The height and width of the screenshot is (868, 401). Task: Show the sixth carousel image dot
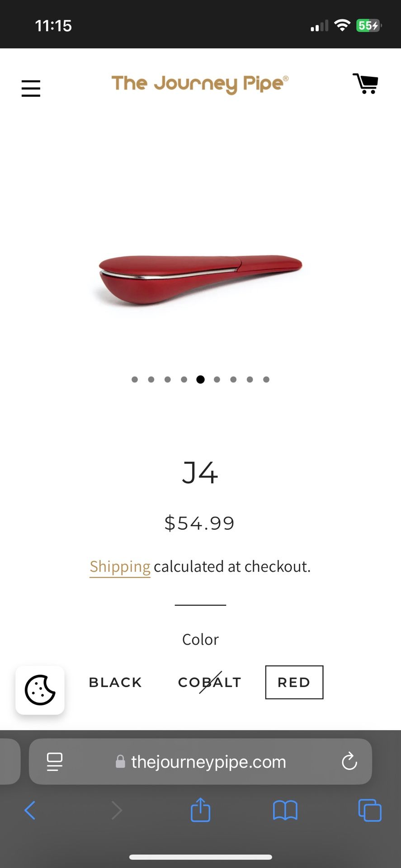tap(217, 379)
